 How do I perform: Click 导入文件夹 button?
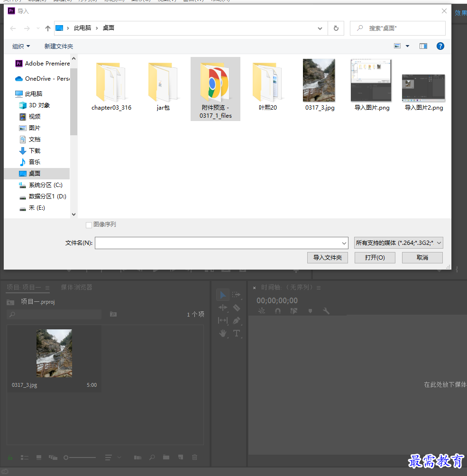328,258
